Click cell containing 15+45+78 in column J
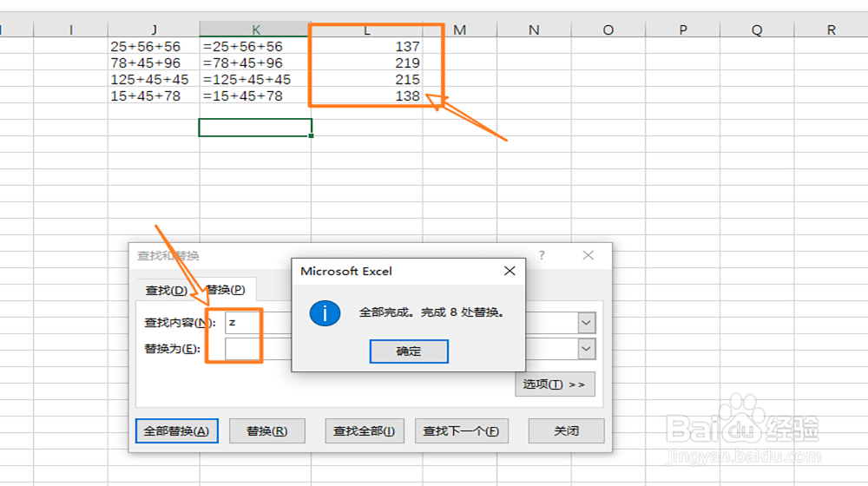Screen dimensions: 868x486 154,95
